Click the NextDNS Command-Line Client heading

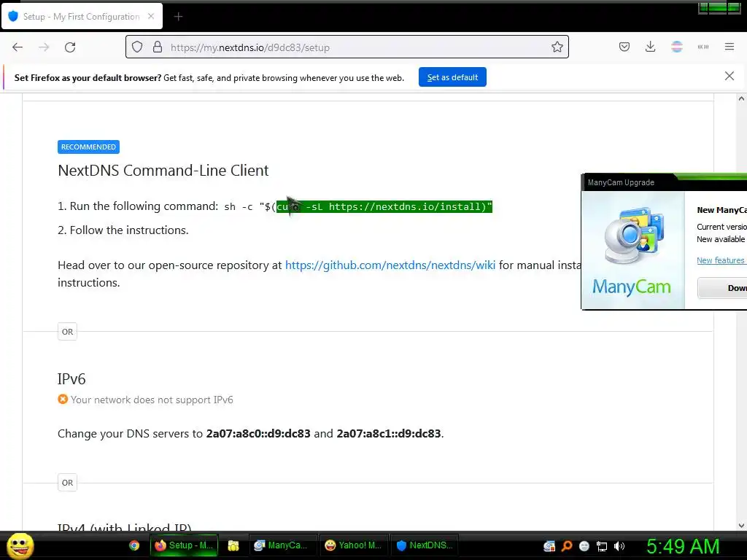click(163, 171)
